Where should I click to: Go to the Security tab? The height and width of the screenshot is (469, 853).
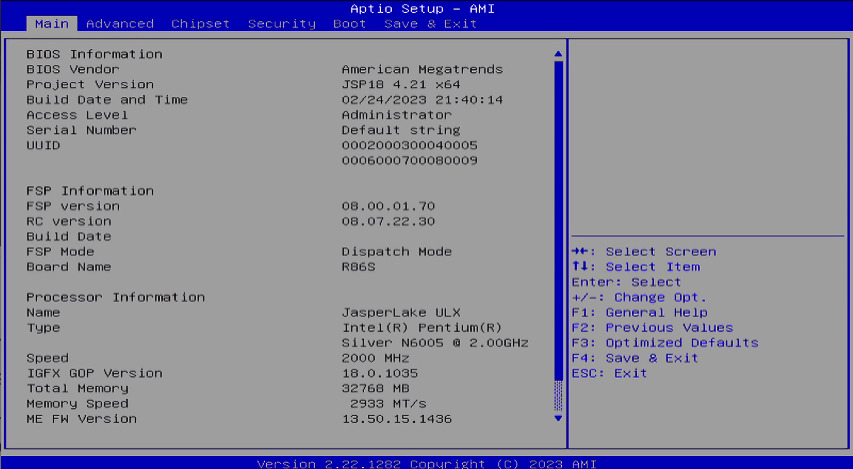pos(282,24)
